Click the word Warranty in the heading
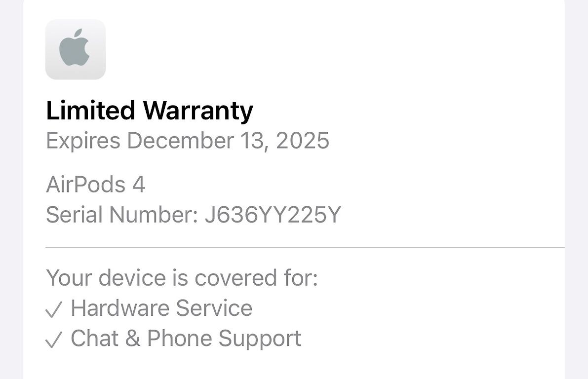The height and width of the screenshot is (379, 588). point(198,111)
